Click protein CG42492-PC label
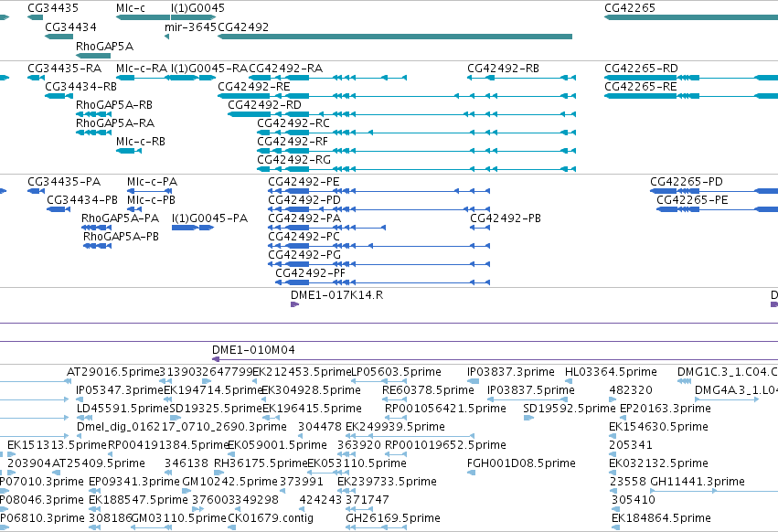Viewport: 778px width, 532px height. (x=304, y=238)
